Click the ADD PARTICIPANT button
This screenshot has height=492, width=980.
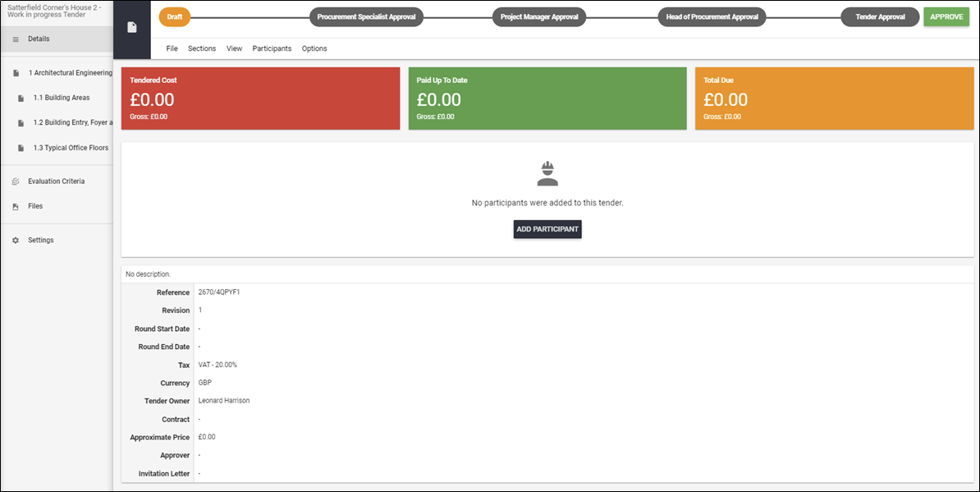pyautogui.click(x=547, y=229)
